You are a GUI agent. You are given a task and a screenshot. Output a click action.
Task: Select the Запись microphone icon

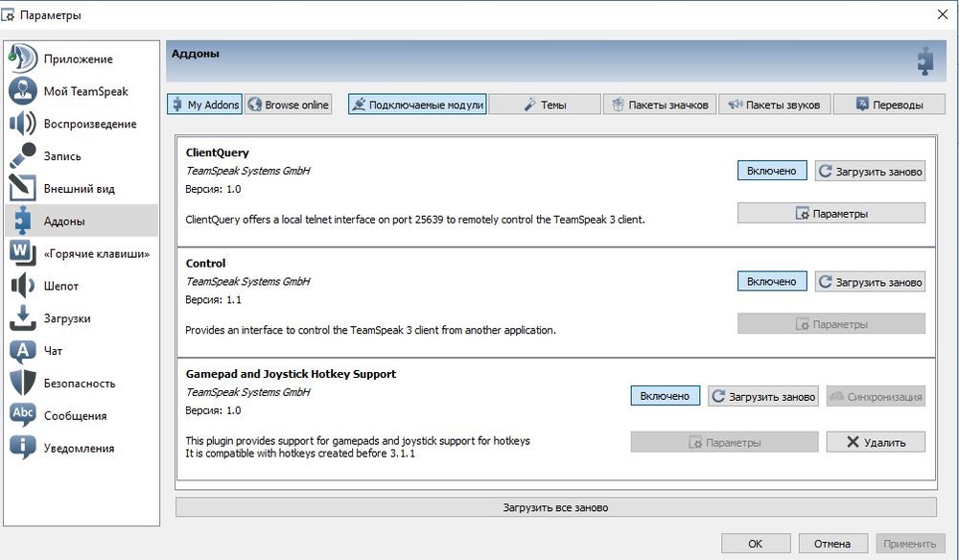coord(23,156)
